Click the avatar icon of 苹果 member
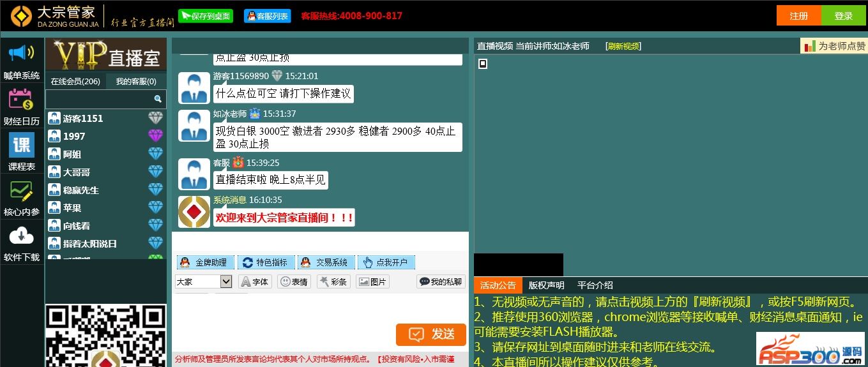This screenshot has width=868, height=367. click(x=54, y=207)
